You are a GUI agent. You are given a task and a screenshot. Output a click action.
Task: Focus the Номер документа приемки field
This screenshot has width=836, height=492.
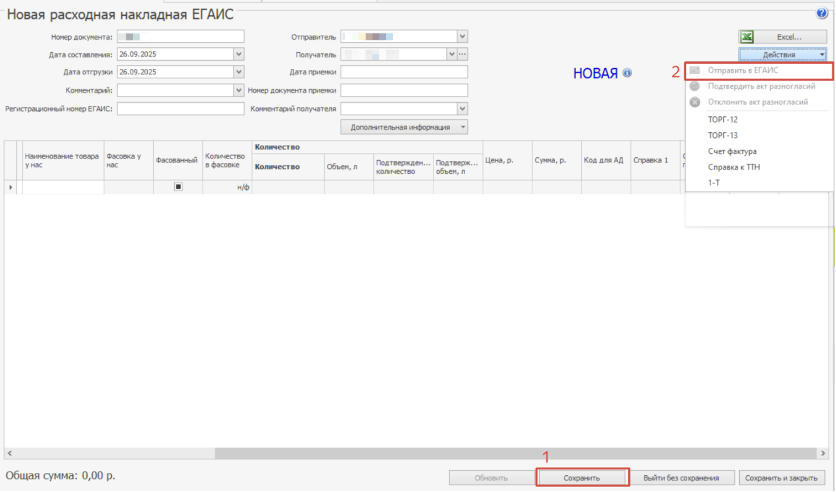tap(404, 90)
